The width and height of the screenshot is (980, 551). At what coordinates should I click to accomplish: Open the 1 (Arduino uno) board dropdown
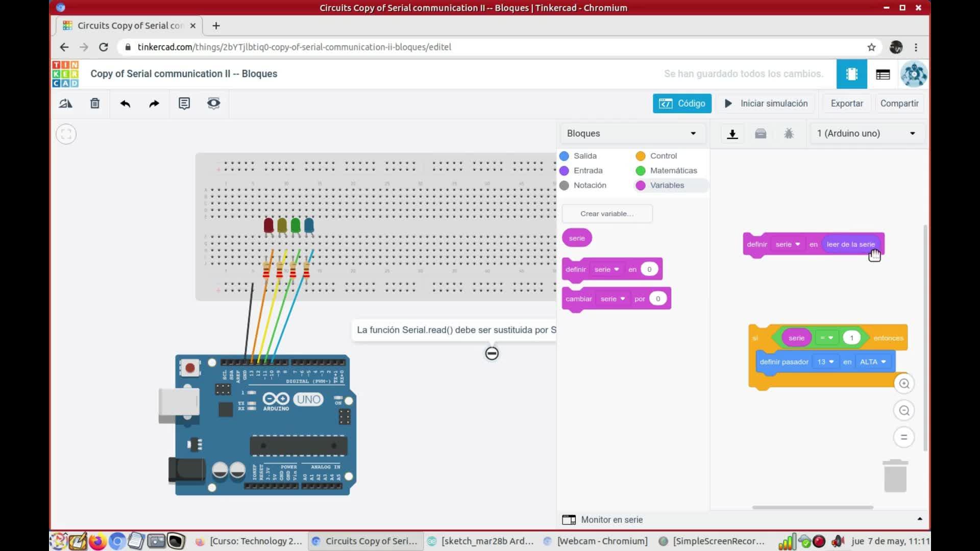(x=866, y=134)
